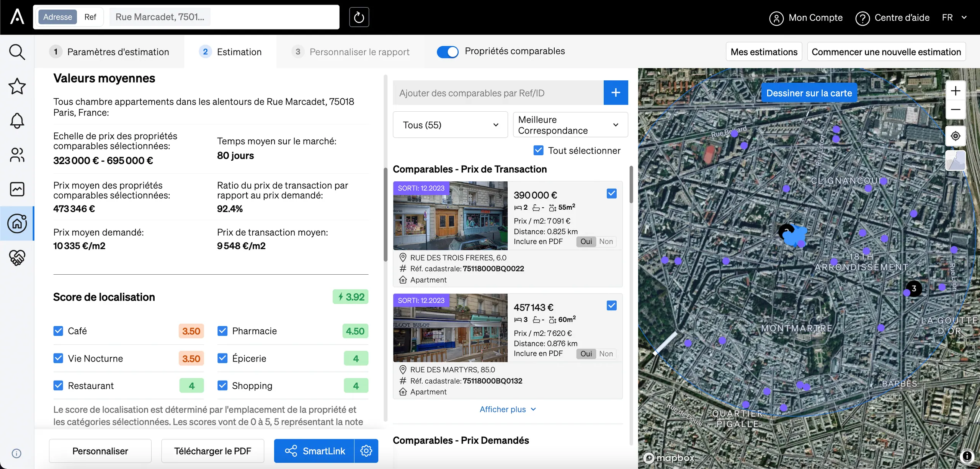Select Non for Rue des Trois Frères PDF
This screenshot has height=469, width=980.
pyautogui.click(x=606, y=241)
